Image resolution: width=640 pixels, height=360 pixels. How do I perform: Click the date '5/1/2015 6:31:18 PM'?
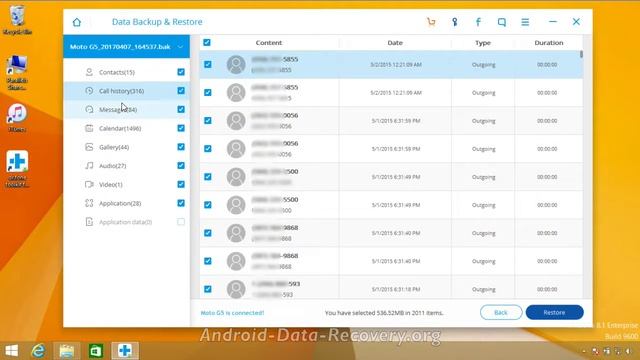tap(396, 289)
